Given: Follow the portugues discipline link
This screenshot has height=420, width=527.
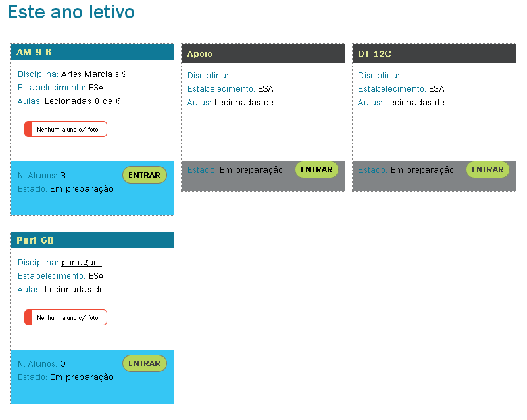Looking at the screenshot, I should click(x=82, y=263).
